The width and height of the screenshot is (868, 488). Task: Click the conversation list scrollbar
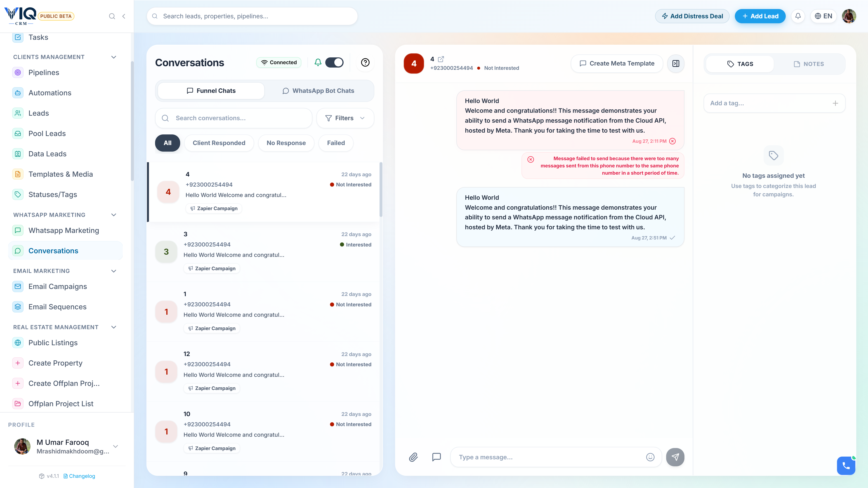tap(381, 190)
